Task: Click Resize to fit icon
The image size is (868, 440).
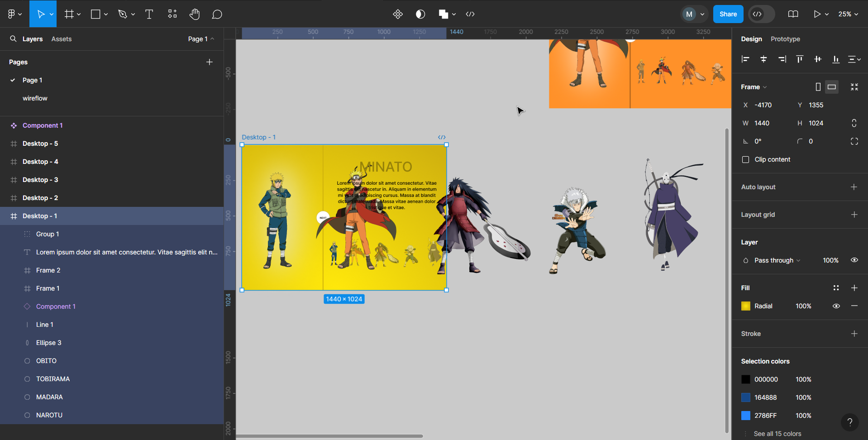Action: [854, 87]
